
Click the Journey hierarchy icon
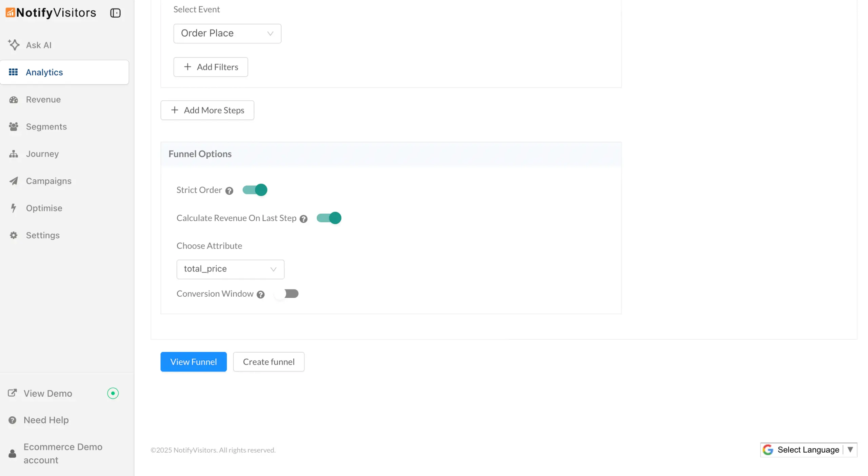click(x=14, y=154)
